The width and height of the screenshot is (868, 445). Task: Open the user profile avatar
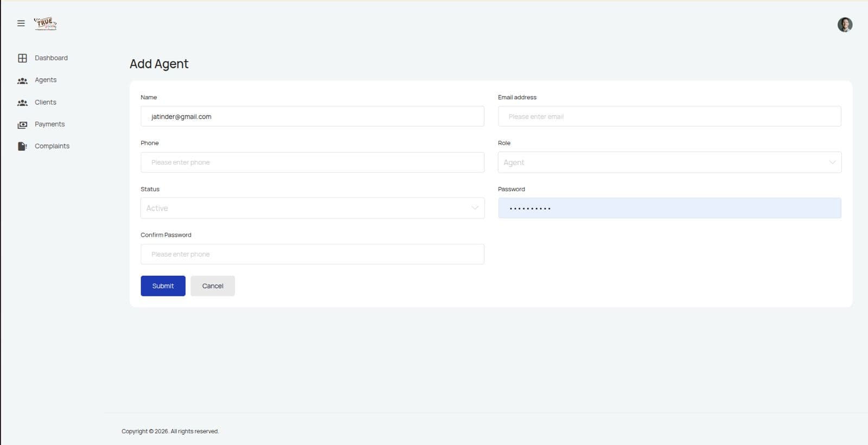(845, 24)
